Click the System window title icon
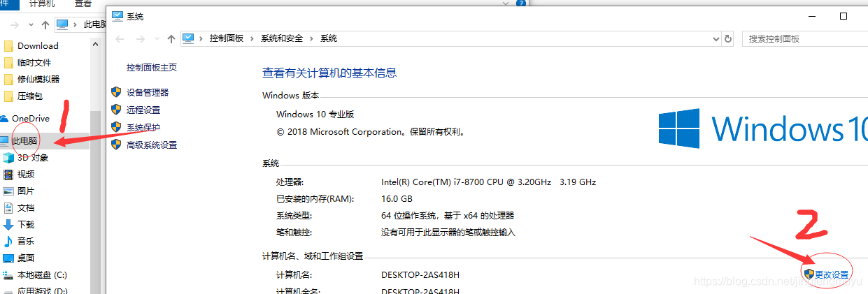The height and width of the screenshot is (294, 868). pyautogui.click(x=117, y=15)
